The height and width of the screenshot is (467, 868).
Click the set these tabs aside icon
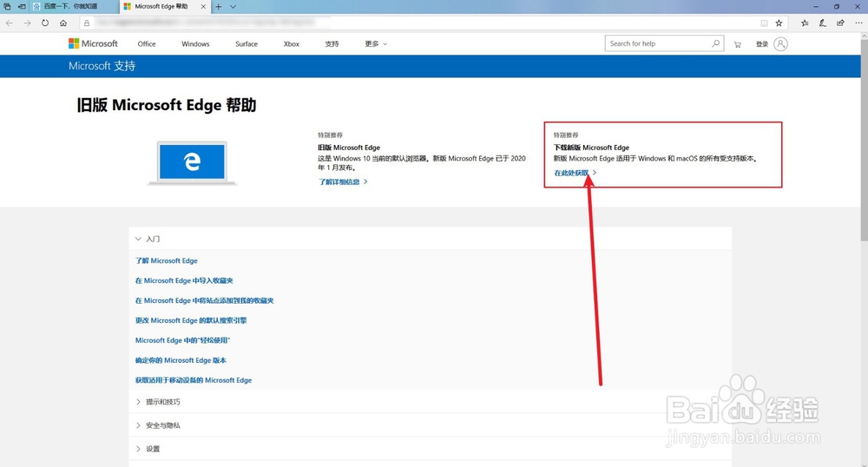(22, 7)
